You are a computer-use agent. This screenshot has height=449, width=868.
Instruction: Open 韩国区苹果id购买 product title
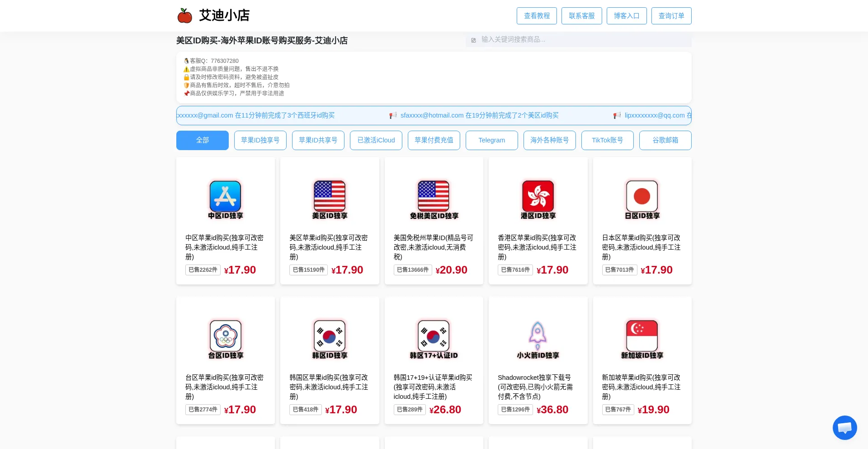[330, 387]
